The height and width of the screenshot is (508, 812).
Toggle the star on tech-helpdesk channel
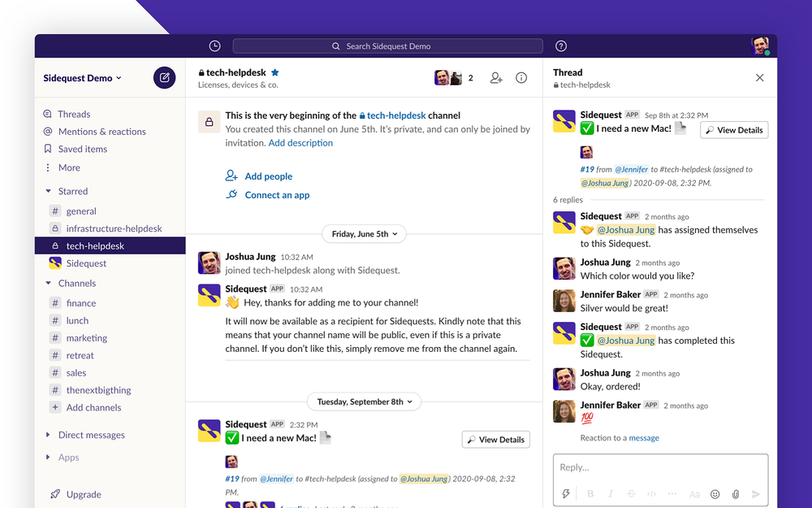coord(275,72)
